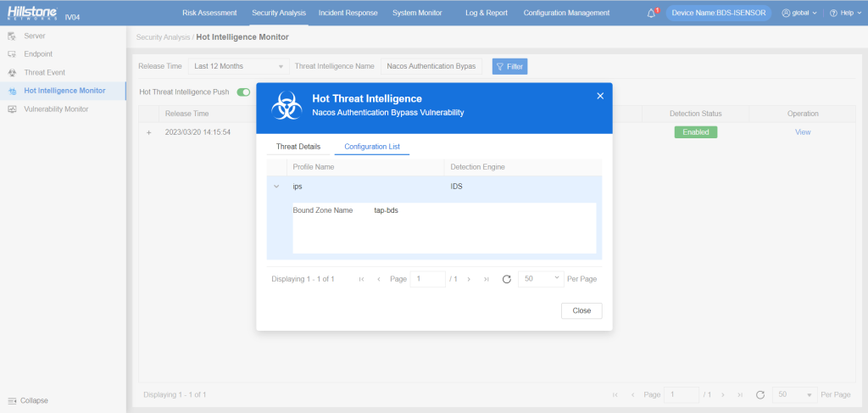
Task: Go to previous page in main table pager
Action: coord(632,395)
